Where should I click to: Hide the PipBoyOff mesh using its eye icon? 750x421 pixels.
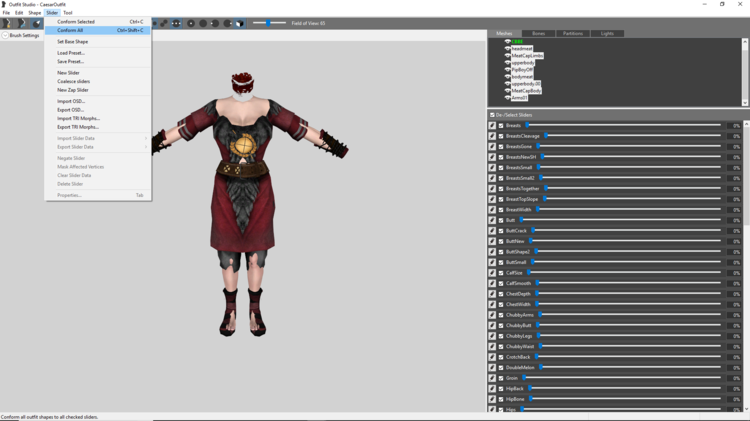click(x=507, y=69)
